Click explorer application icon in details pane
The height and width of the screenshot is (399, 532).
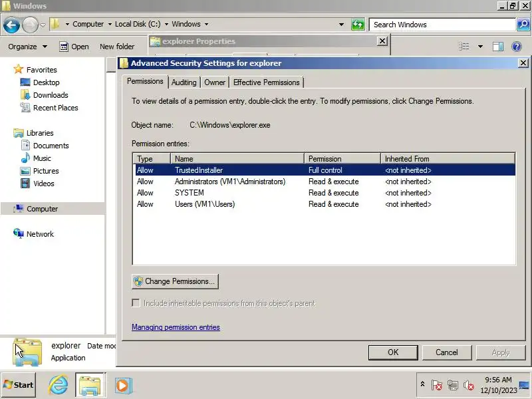(x=27, y=352)
